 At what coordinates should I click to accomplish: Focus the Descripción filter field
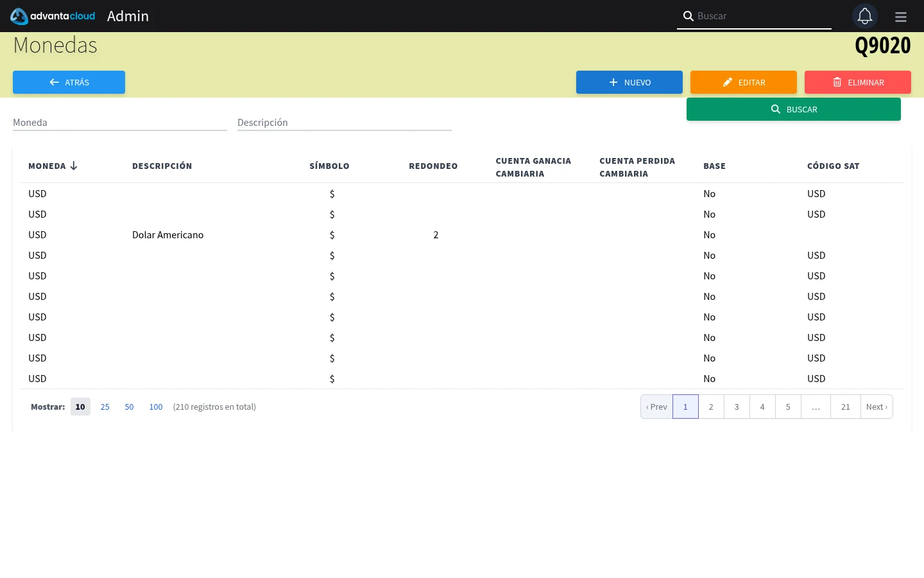345,122
